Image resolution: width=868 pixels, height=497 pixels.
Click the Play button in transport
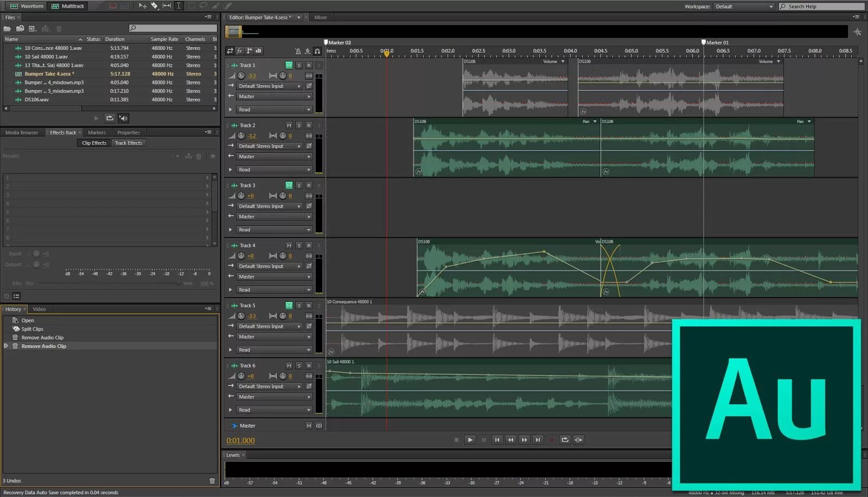point(470,440)
